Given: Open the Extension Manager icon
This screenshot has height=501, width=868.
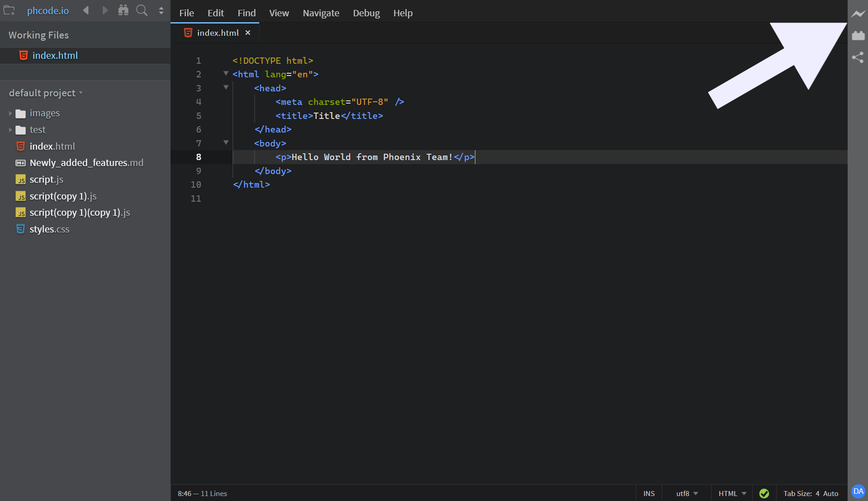Looking at the screenshot, I should click(858, 35).
